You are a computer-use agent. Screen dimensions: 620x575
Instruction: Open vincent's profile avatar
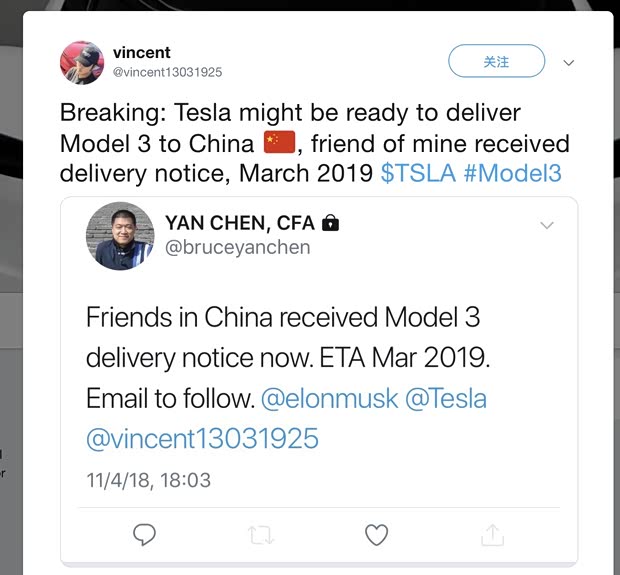tap(81, 62)
